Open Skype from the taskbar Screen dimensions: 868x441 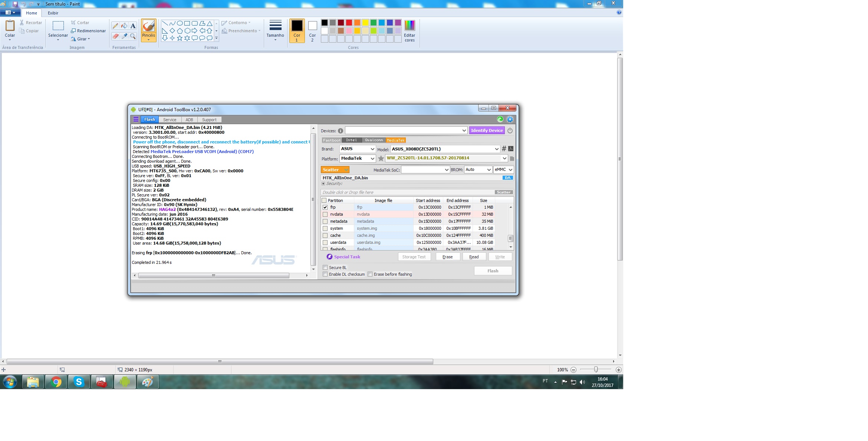pos(79,382)
